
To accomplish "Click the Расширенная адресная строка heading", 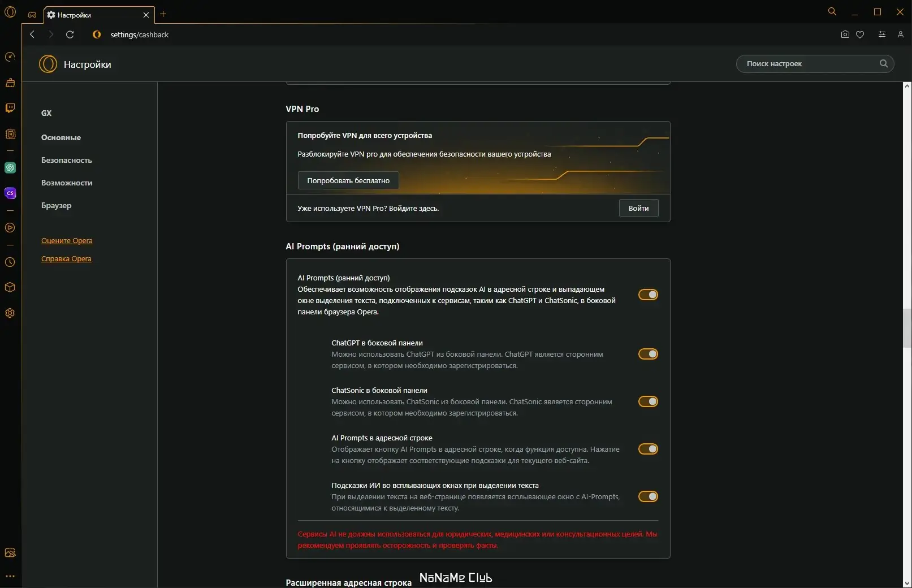I will click(348, 583).
